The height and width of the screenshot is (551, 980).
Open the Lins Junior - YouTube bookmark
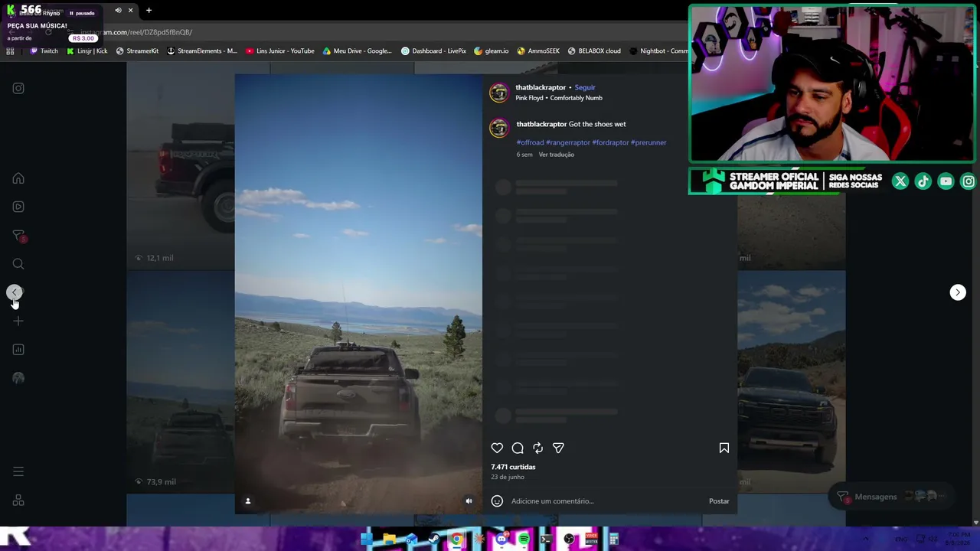point(280,51)
